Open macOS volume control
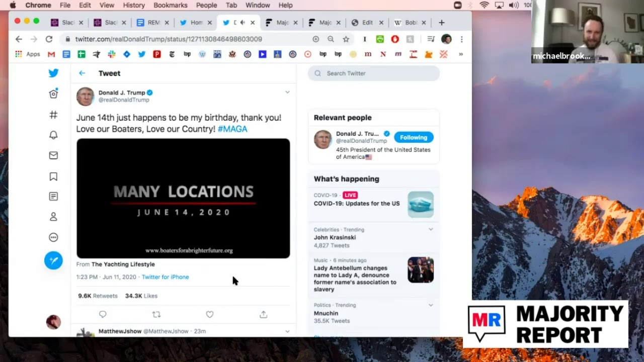The image size is (644, 362). coord(514,5)
